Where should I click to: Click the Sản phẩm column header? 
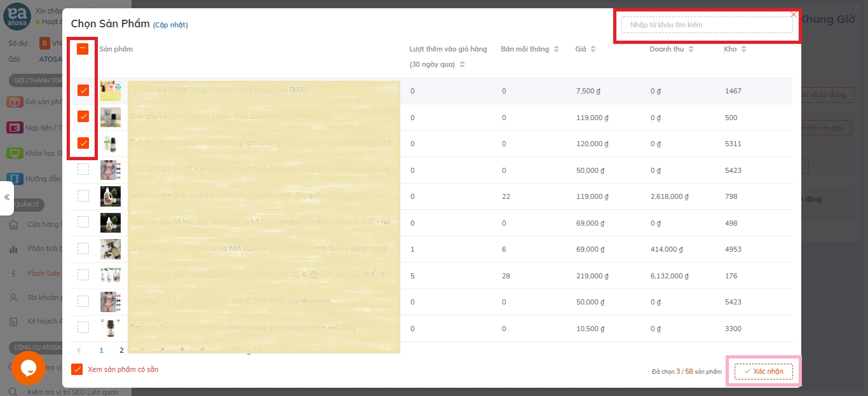pyautogui.click(x=116, y=49)
